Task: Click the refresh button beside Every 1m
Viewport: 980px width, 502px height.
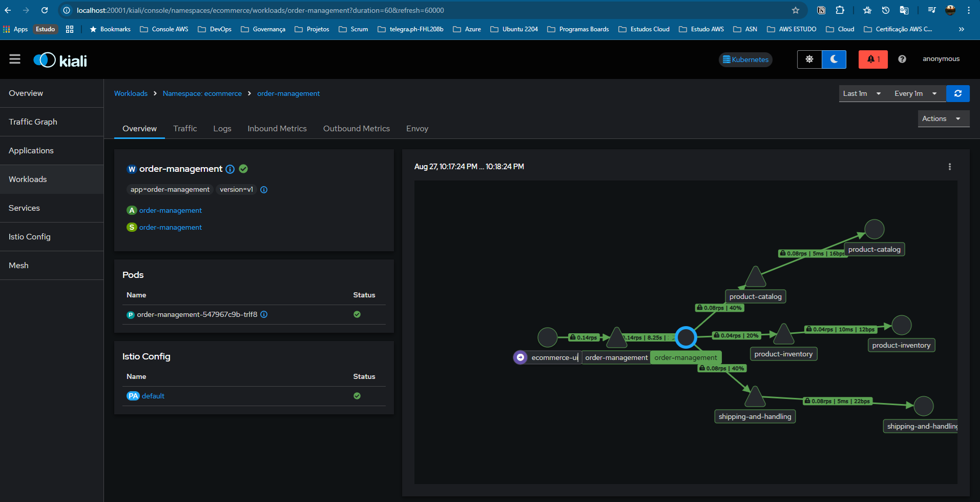Action: tap(957, 93)
